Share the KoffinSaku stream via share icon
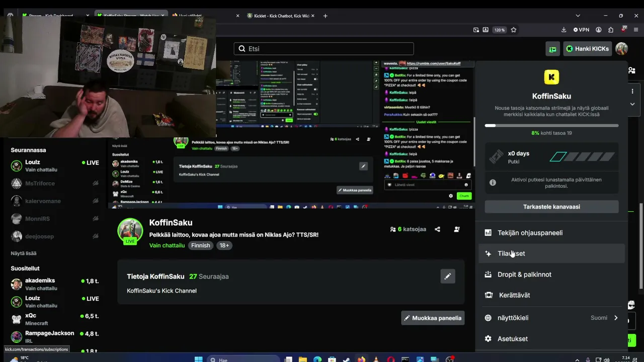This screenshot has height=362, width=644. (x=437, y=229)
